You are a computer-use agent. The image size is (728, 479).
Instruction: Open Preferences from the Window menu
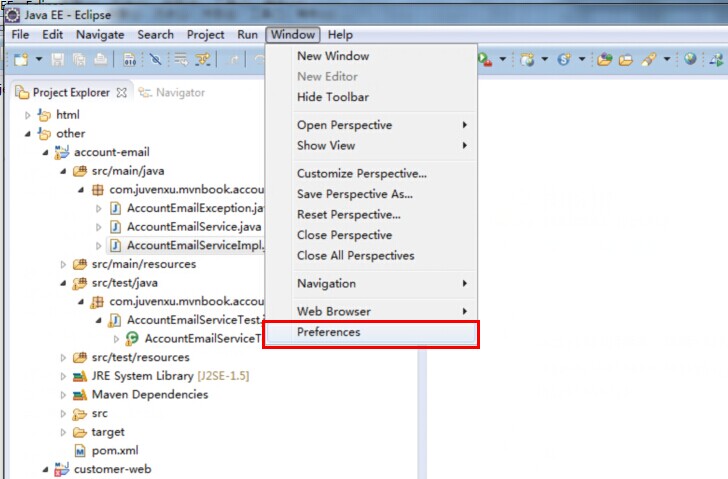[x=371, y=332]
